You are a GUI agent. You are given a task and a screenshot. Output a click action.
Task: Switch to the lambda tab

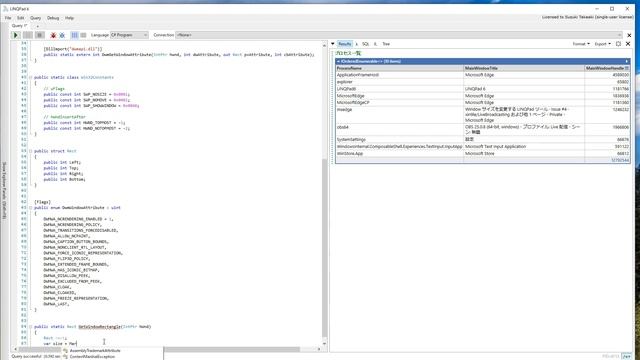tap(356, 44)
